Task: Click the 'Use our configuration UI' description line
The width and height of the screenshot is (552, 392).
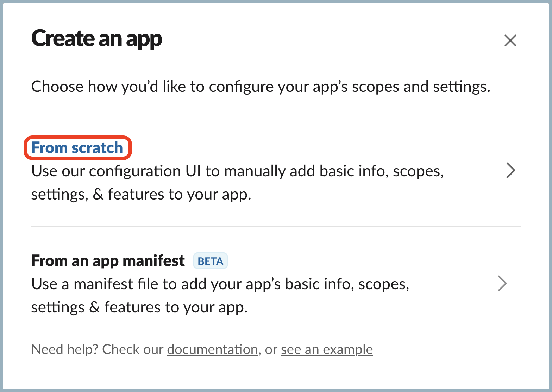Action: [x=237, y=171]
